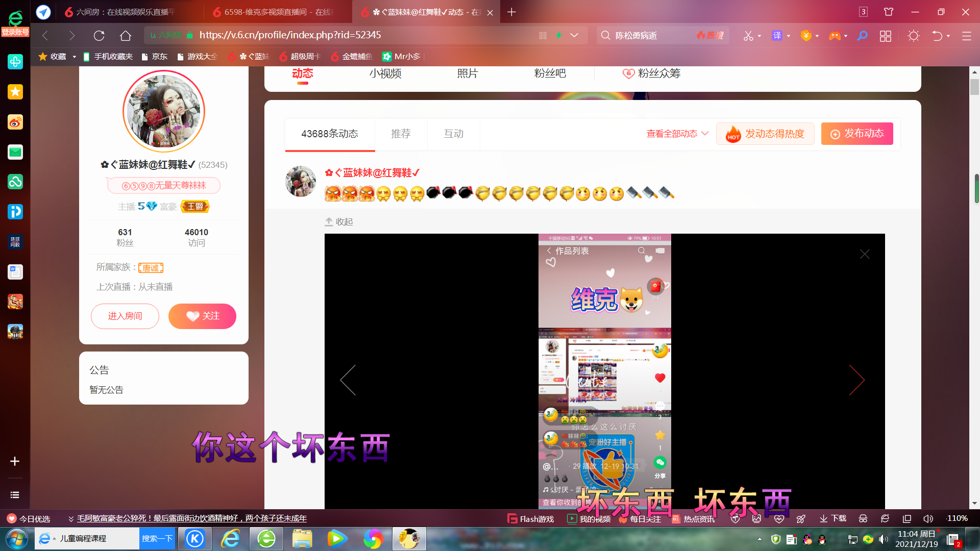Open the scissors screenshot tool
Image resolution: width=980 pixels, height=551 pixels.
tap(748, 36)
